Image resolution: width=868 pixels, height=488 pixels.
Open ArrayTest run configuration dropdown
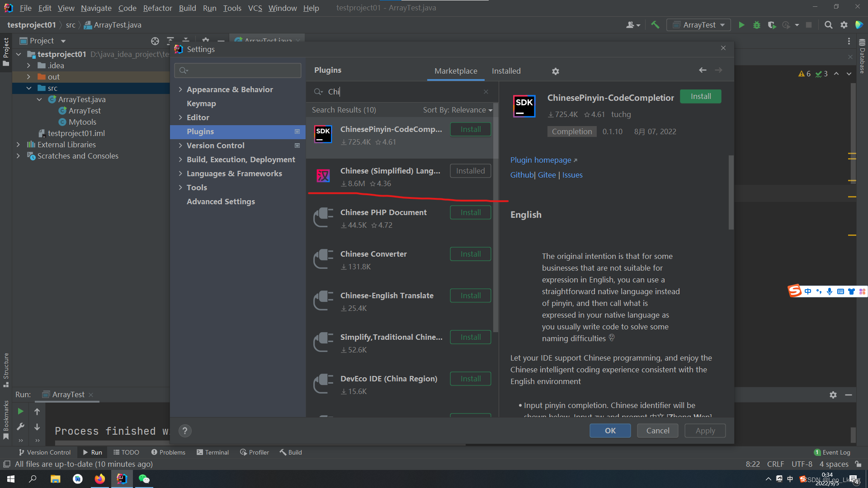point(698,25)
